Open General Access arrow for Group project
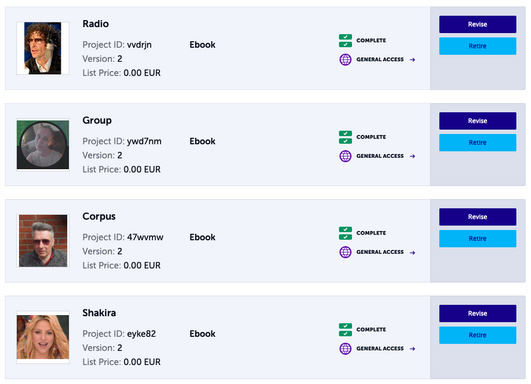 (x=412, y=156)
